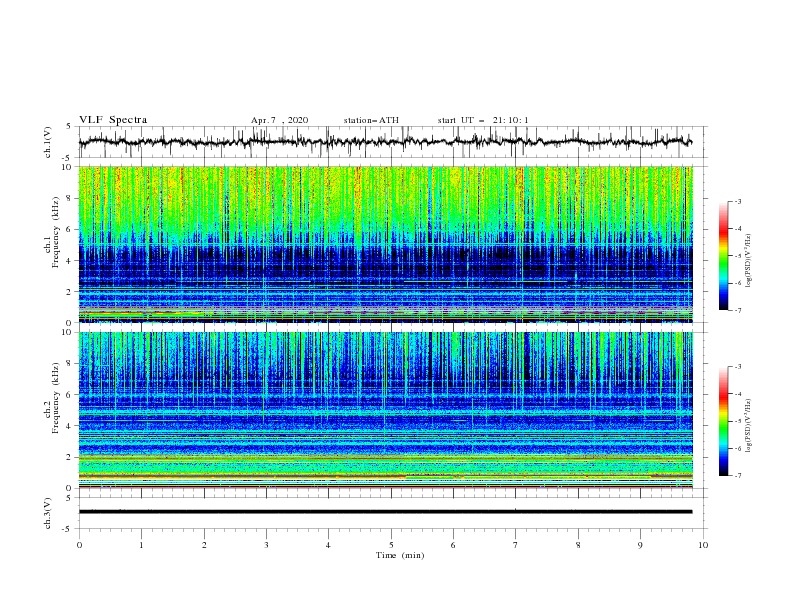Click the "-7" tick on ch.2 color bar
792x612 pixels.
pyautogui.click(x=737, y=476)
